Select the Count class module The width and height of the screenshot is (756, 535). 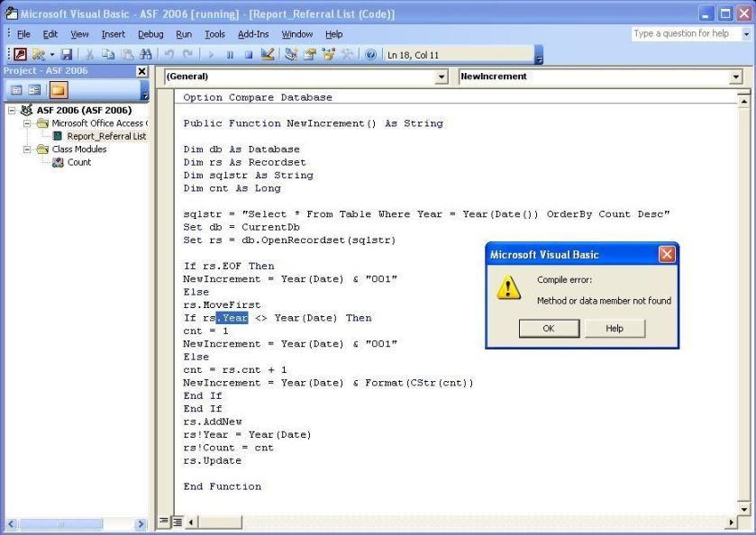click(x=79, y=162)
